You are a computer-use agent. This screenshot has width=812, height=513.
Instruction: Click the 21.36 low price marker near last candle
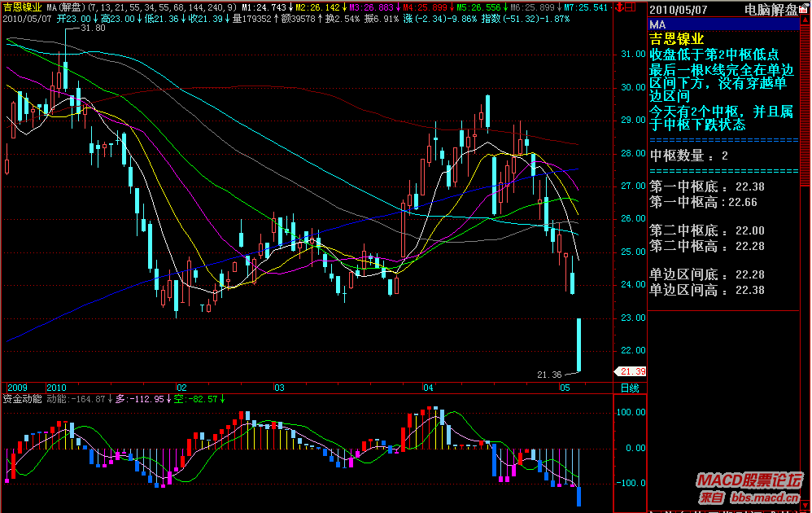[549, 375]
